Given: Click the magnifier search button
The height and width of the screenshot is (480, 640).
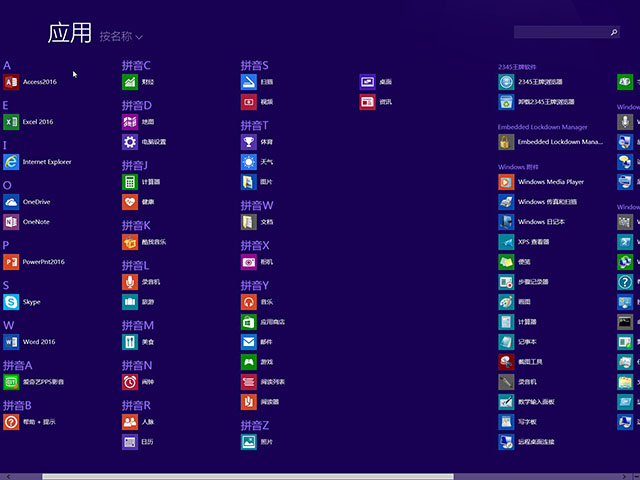Looking at the screenshot, I should click(614, 32).
